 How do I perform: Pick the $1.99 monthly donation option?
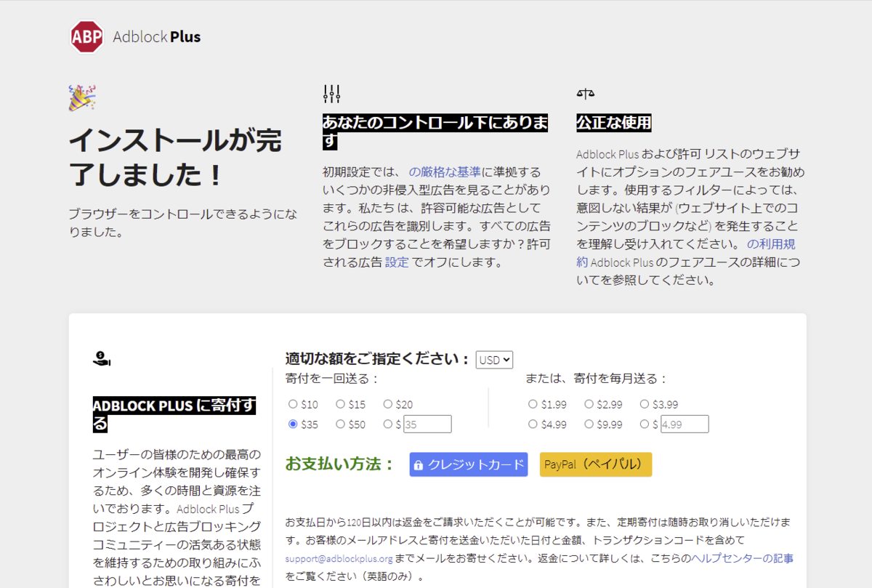tap(533, 404)
